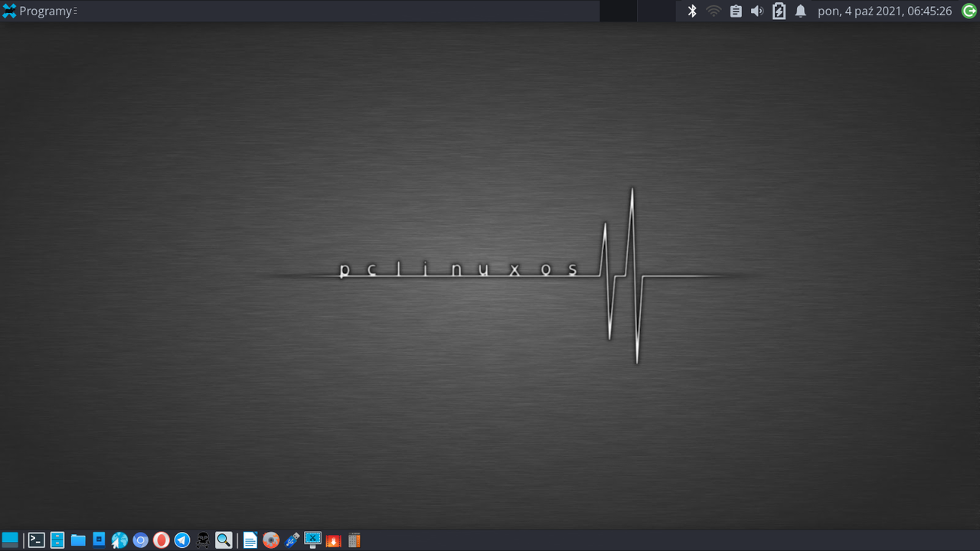Click the Bluetooth tray icon
This screenshot has width=980, height=551.
click(692, 11)
